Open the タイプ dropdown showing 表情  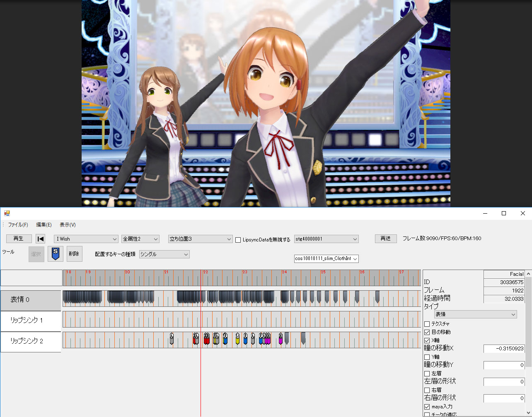tap(476, 314)
